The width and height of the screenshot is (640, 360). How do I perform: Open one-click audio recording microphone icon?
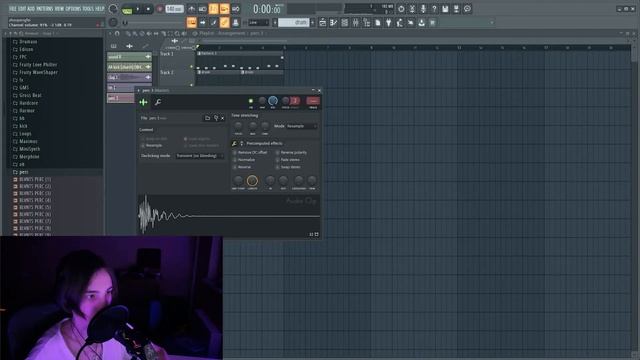[x=423, y=9]
